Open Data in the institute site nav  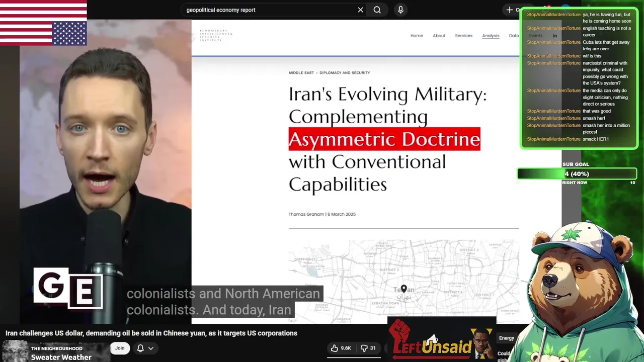pos(514,36)
